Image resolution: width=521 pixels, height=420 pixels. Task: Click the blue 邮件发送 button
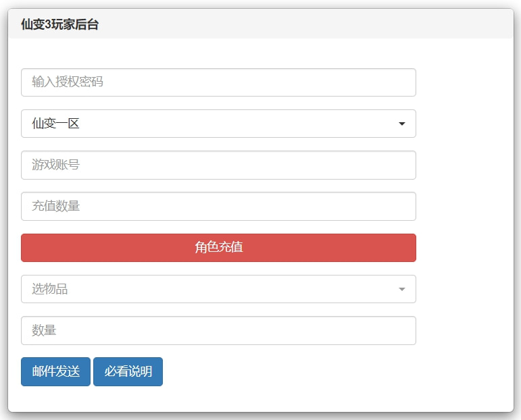tap(55, 371)
